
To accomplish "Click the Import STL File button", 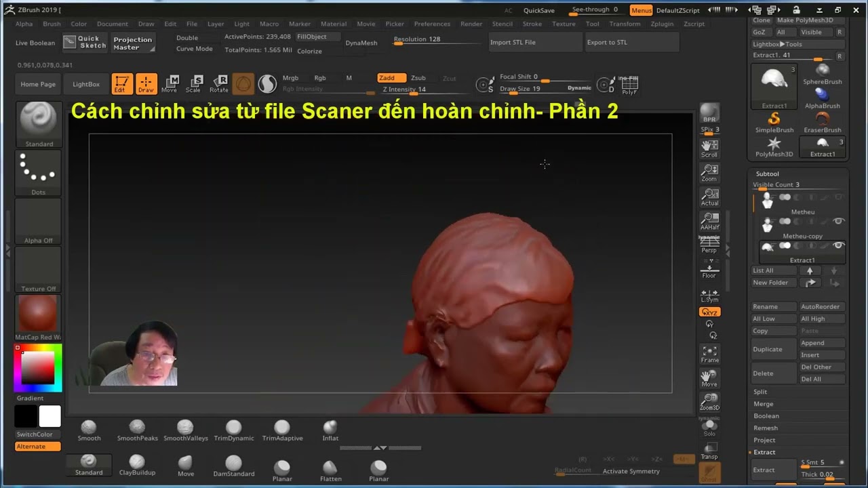I will click(x=535, y=42).
